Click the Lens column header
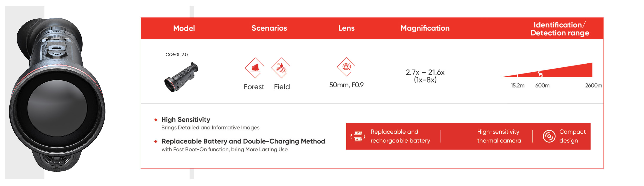 tap(346, 28)
